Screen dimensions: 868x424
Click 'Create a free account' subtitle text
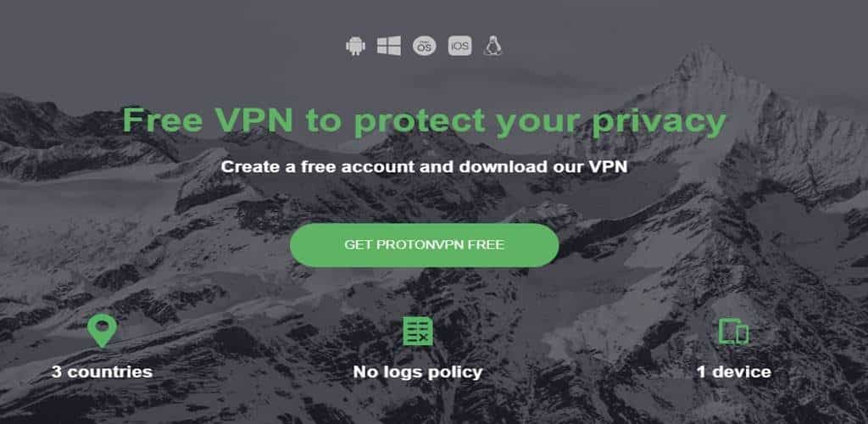point(320,166)
